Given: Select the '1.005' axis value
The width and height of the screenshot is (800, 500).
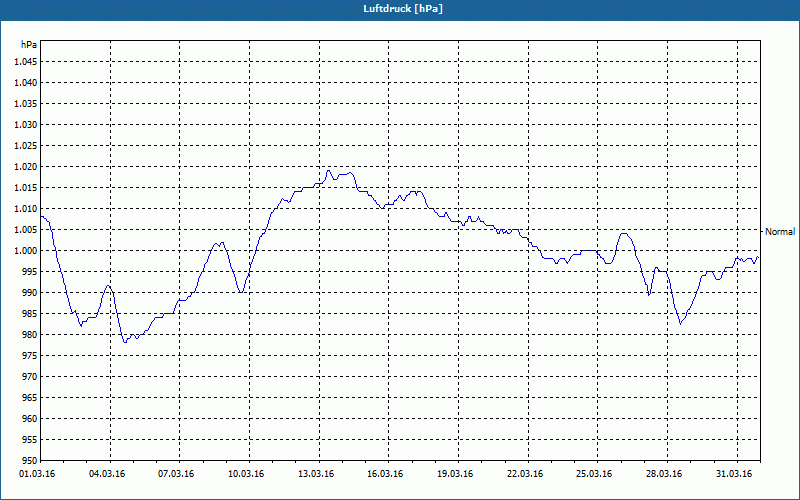Looking at the screenshot, I should 27,230.
